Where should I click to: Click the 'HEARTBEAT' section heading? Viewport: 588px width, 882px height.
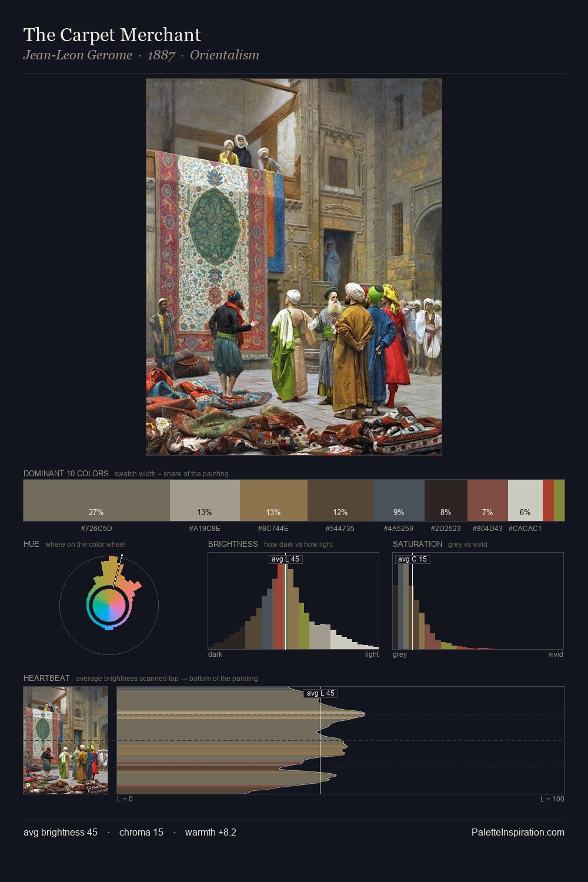click(46, 678)
